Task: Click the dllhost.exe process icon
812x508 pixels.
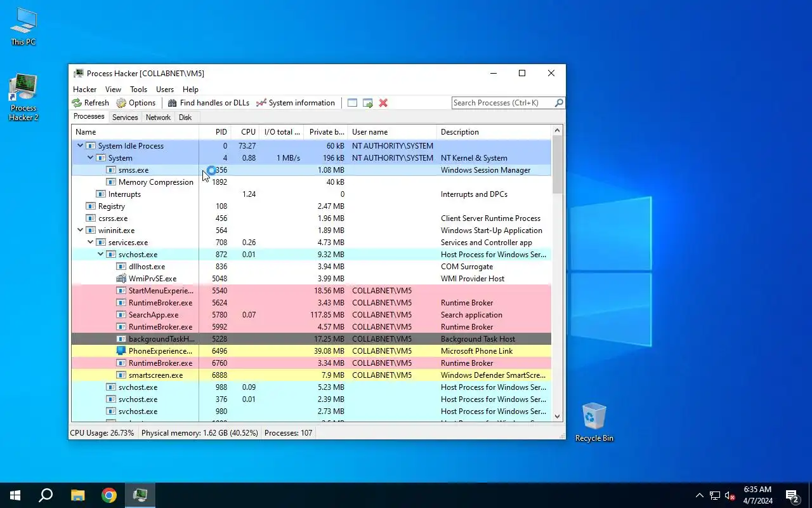Action: click(x=121, y=267)
